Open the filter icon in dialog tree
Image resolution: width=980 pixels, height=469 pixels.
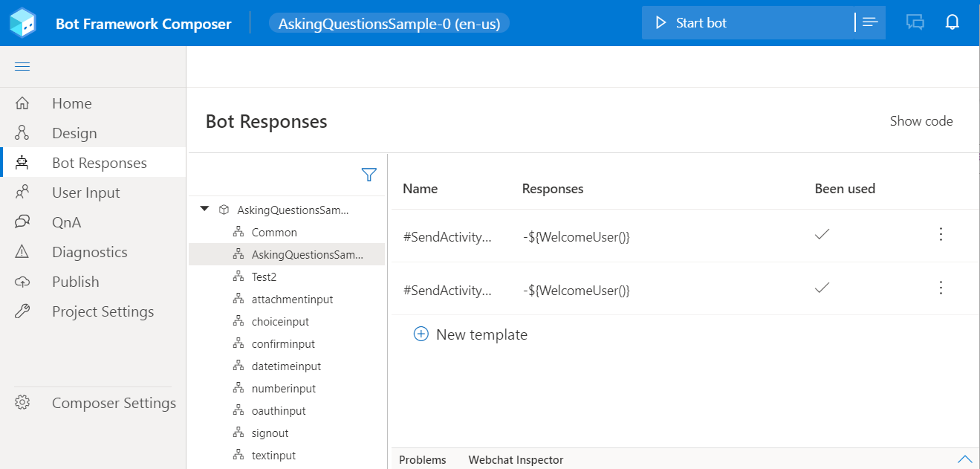click(x=369, y=175)
